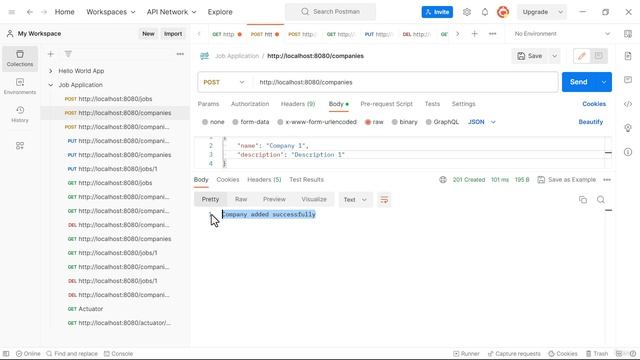
Task: Open the comments icon in right sidebar
Action: coord(628,80)
